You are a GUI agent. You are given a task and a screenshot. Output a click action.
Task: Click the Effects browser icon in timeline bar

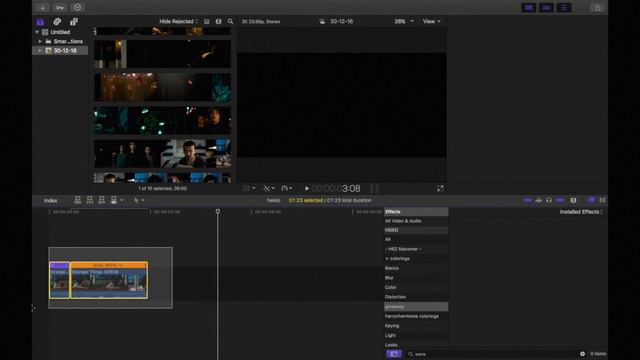(x=591, y=200)
